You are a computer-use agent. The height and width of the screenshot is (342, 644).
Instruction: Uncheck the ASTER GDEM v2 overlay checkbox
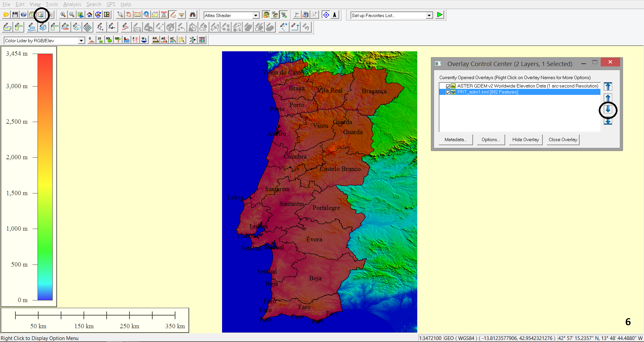[x=448, y=86]
